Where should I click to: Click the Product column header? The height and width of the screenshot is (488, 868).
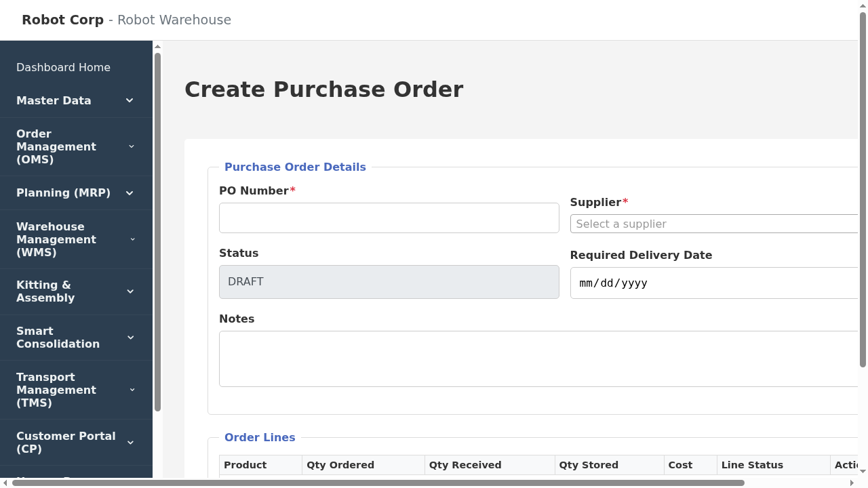tap(245, 465)
